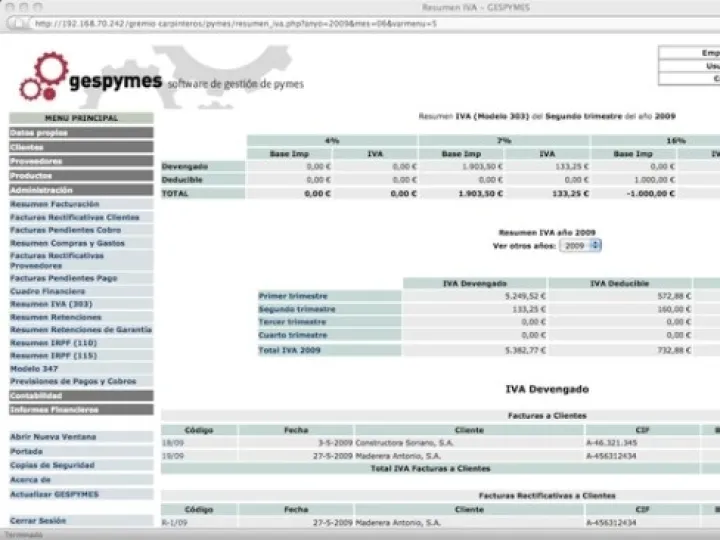
Task: Expand the Productos menu section
Action: (32, 175)
